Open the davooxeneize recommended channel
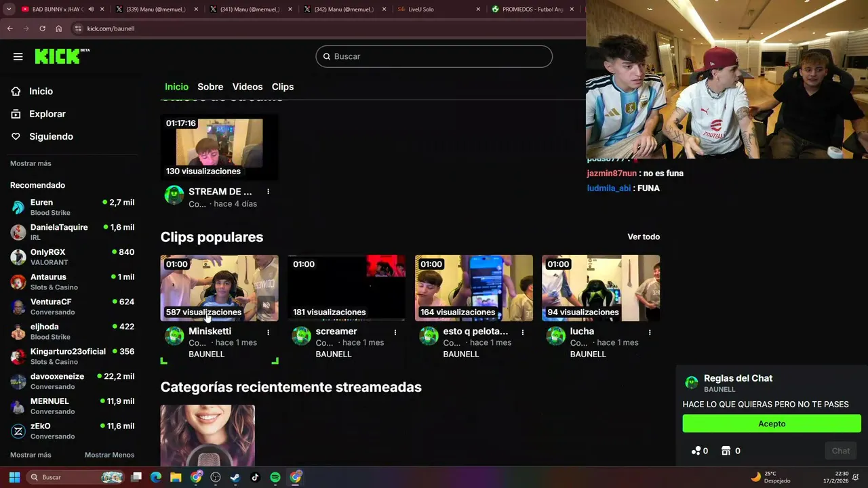 [72, 381]
